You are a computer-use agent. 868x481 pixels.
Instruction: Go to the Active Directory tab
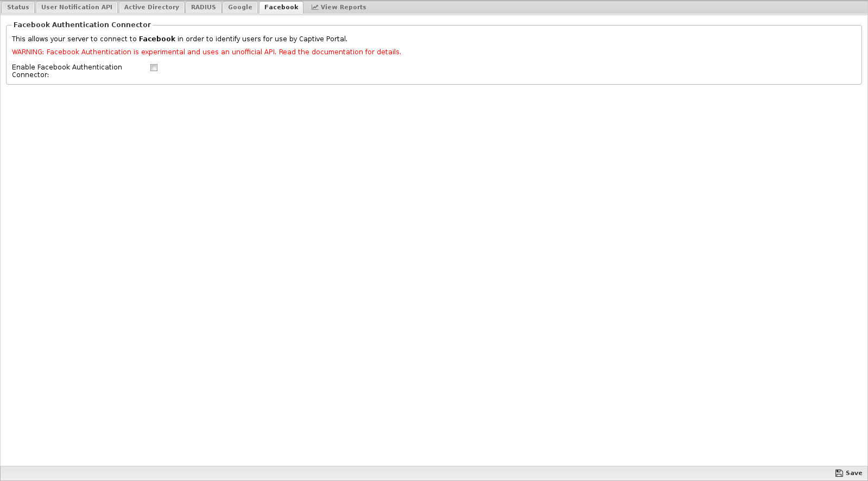[151, 7]
